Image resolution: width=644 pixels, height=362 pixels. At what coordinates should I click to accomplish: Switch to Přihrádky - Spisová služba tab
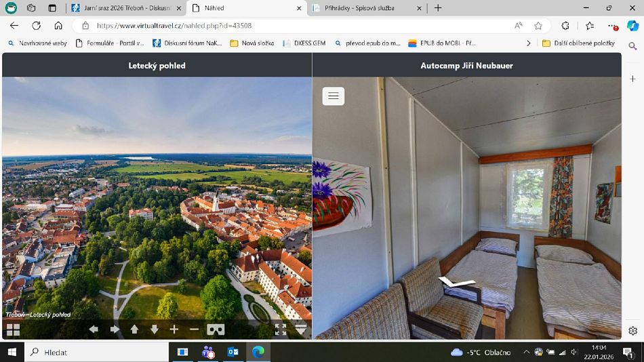pyautogui.click(x=366, y=8)
